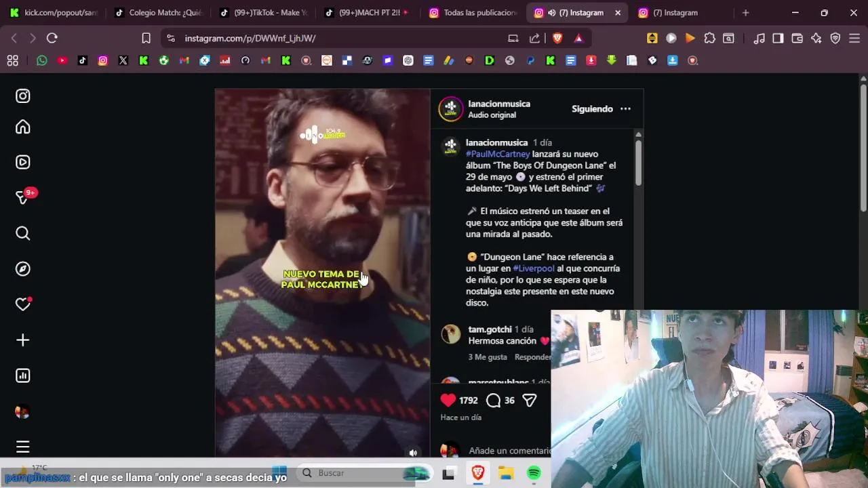The image size is (868, 488).
Task: Open Spotify from the taskbar
Action: click(534, 473)
